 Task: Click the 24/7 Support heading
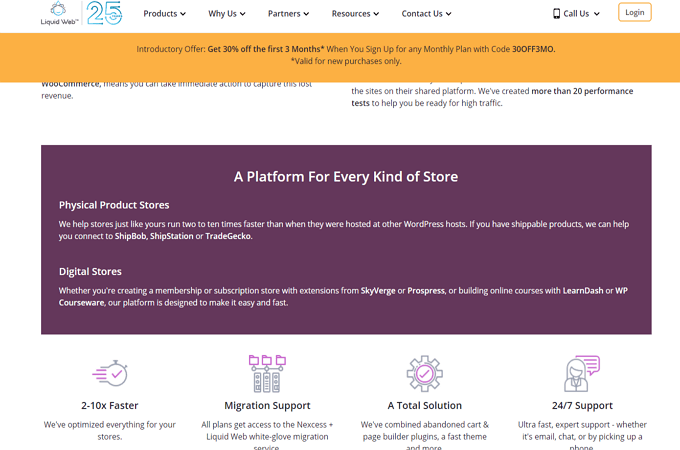pyautogui.click(x=582, y=406)
